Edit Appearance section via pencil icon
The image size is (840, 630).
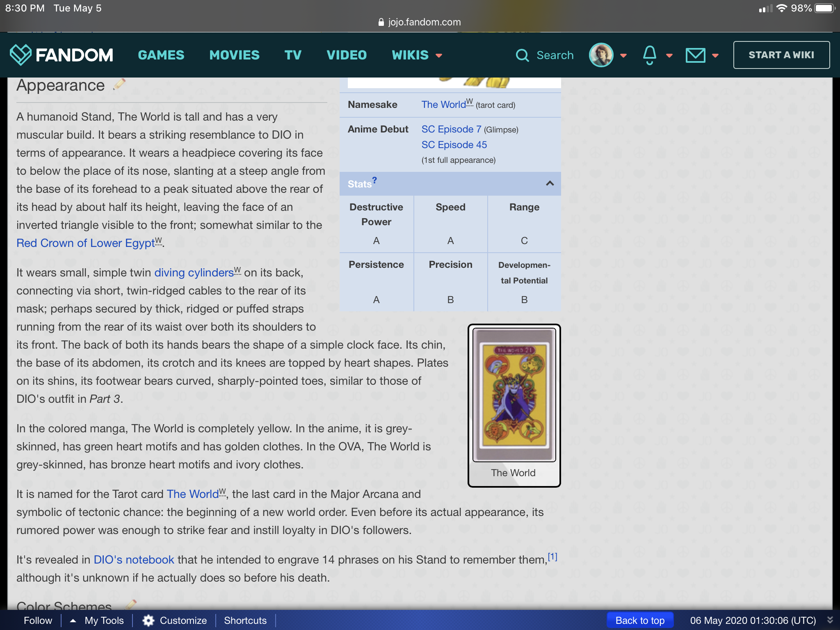click(x=119, y=84)
